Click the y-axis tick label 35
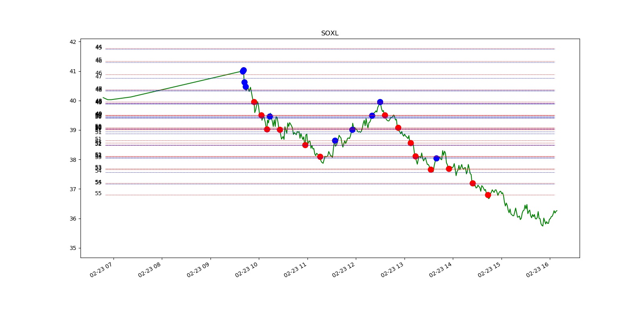The image size is (644, 322). pos(73,248)
